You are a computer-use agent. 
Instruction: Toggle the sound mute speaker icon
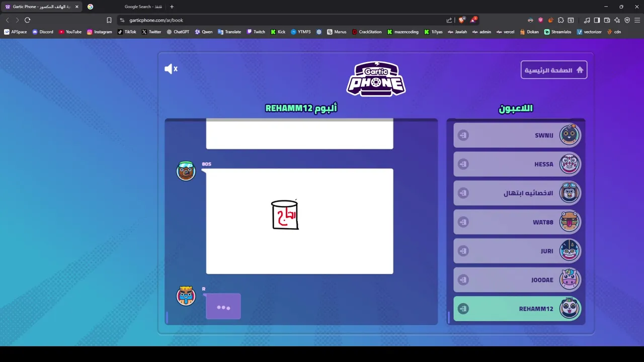point(171,69)
